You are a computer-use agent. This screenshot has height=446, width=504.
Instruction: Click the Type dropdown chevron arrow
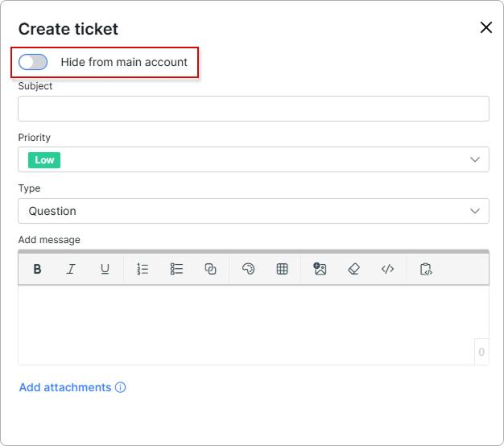(475, 211)
